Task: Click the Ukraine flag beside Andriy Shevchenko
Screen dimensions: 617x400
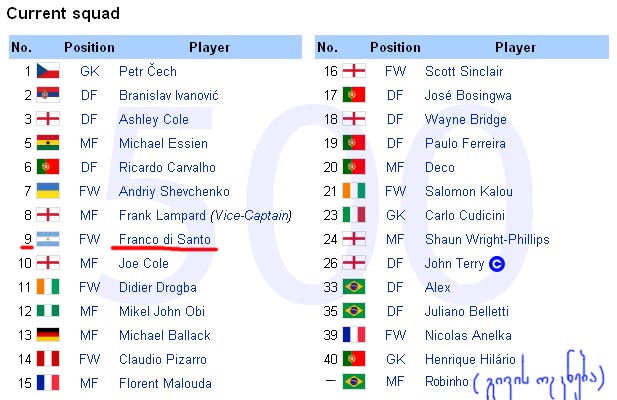Action: 48,191
